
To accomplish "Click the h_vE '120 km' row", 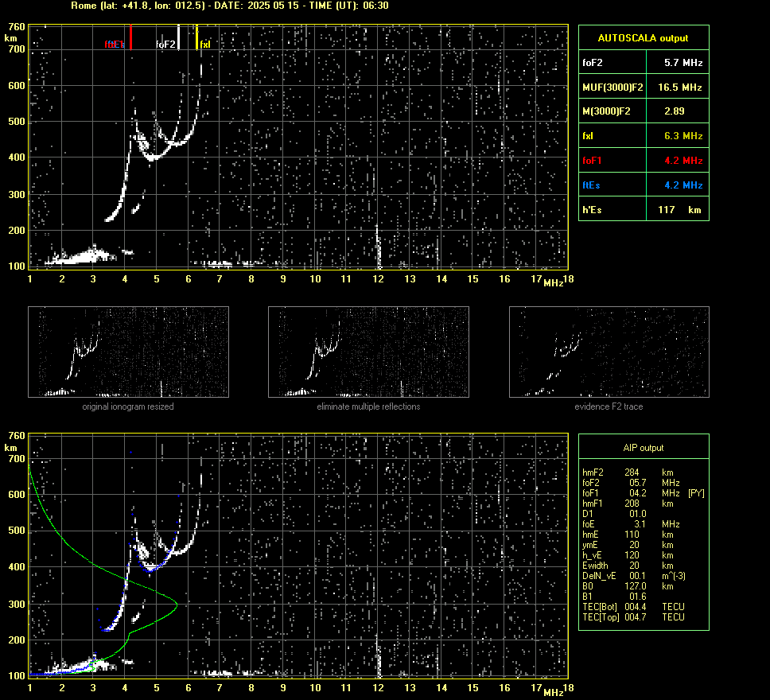I will point(628,554).
